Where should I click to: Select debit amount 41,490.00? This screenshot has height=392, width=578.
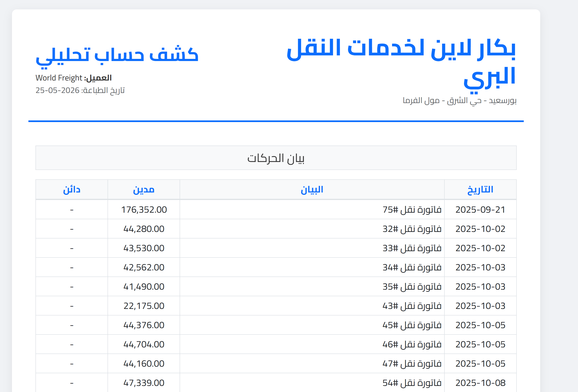(144, 287)
